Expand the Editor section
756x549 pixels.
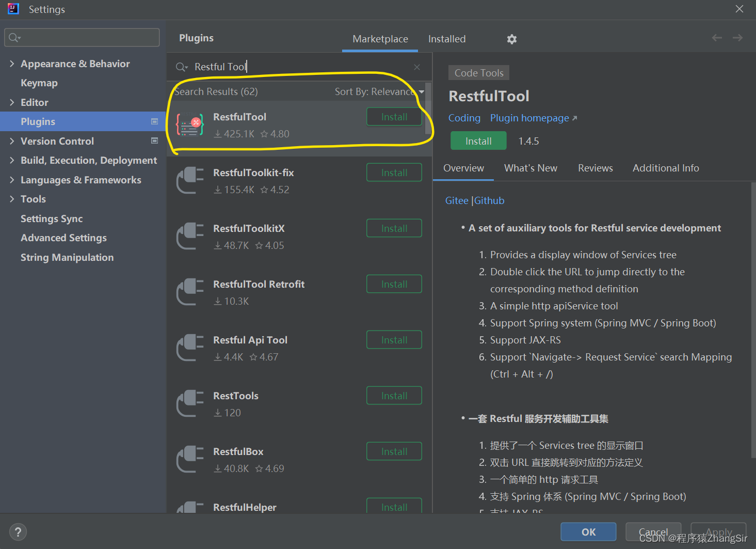12,102
